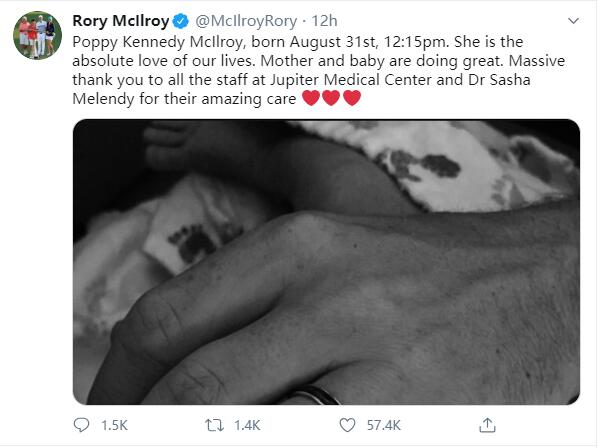Image resolution: width=598 pixels, height=448 pixels.
Task: Like the tweet with the heart outline icon
Action: pos(347,425)
